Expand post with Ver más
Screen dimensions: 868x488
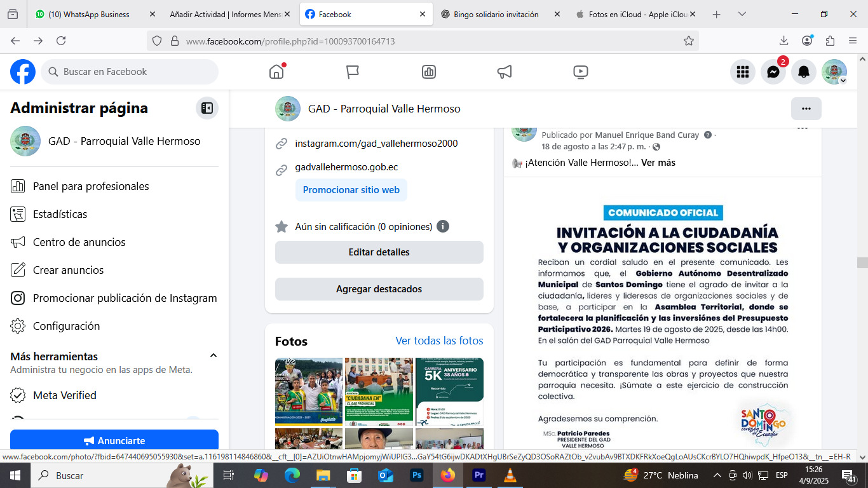(658, 163)
